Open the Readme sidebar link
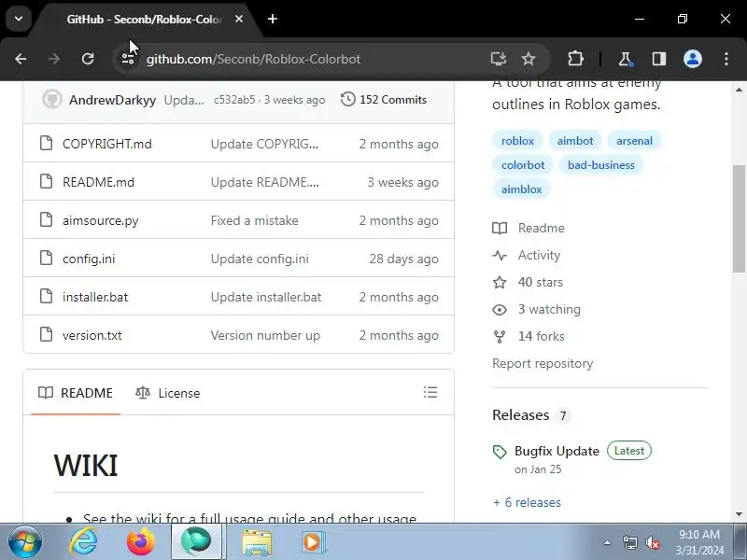 pyautogui.click(x=529, y=228)
